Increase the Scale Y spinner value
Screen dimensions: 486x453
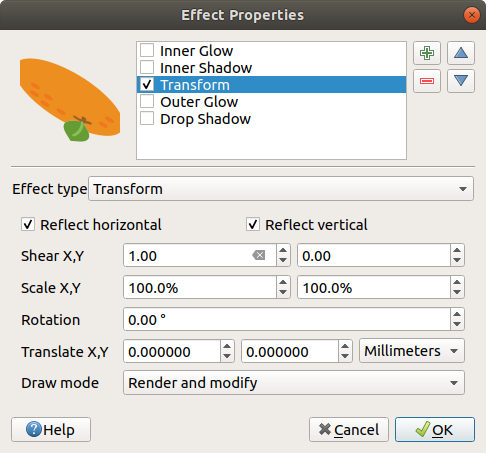[x=457, y=282]
